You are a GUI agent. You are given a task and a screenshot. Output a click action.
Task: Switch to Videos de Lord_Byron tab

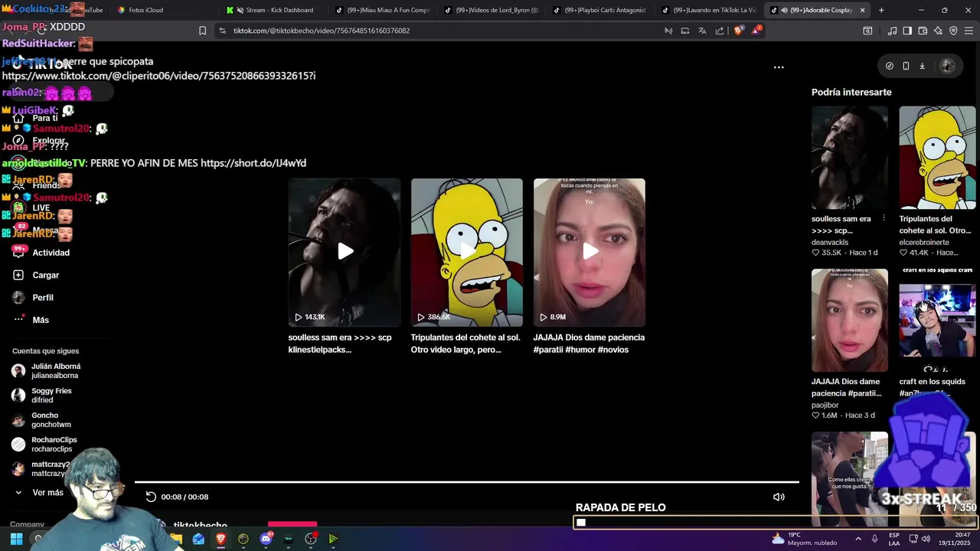pos(492,10)
